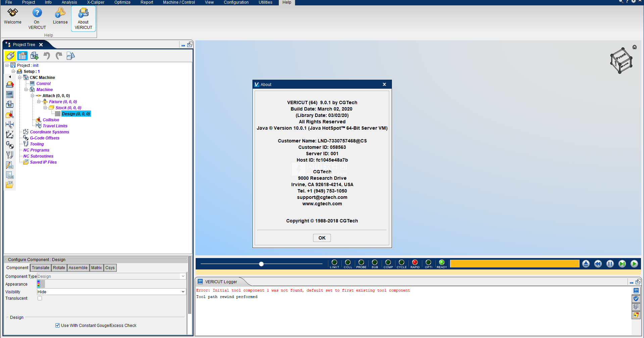Click the READY green status light
Image resolution: width=644 pixels, height=338 pixels.
tap(442, 262)
